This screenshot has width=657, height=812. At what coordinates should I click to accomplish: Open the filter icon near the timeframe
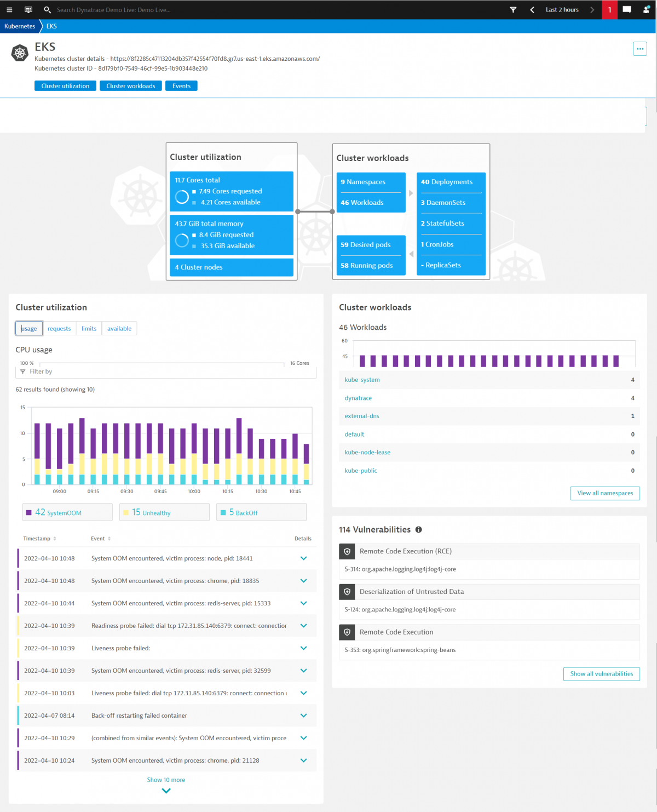click(513, 9)
